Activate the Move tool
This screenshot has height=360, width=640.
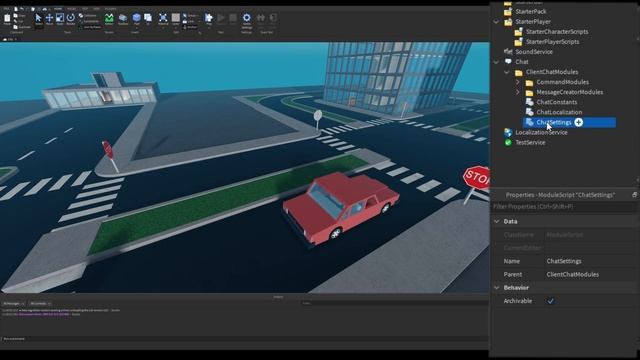(49, 19)
